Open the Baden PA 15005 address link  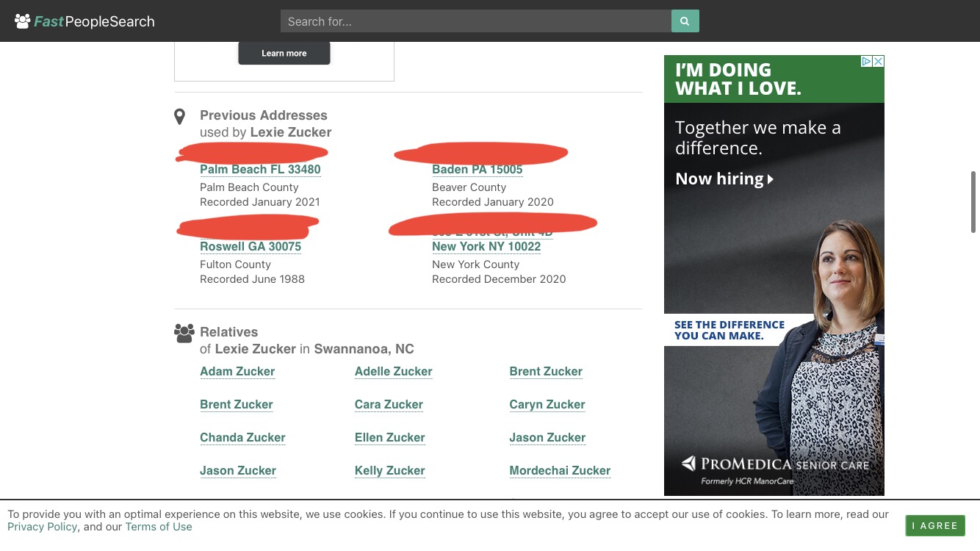(x=478, y=170)
